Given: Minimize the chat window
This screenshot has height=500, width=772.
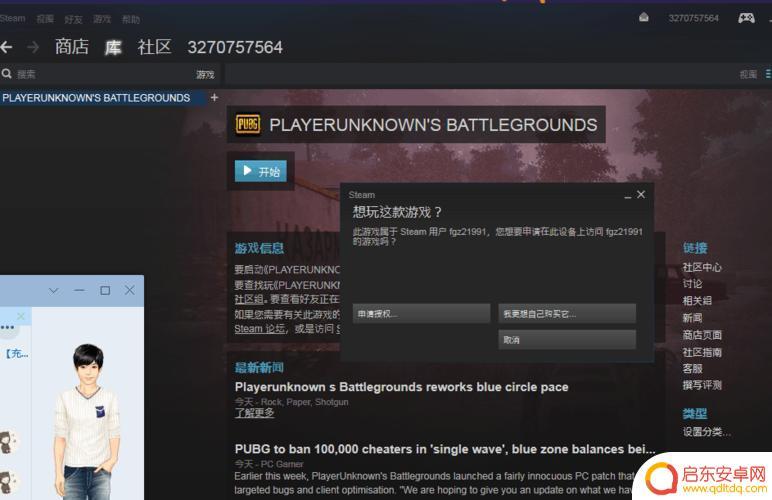Looking at the screenshot, I should click(x=79, y=290).
